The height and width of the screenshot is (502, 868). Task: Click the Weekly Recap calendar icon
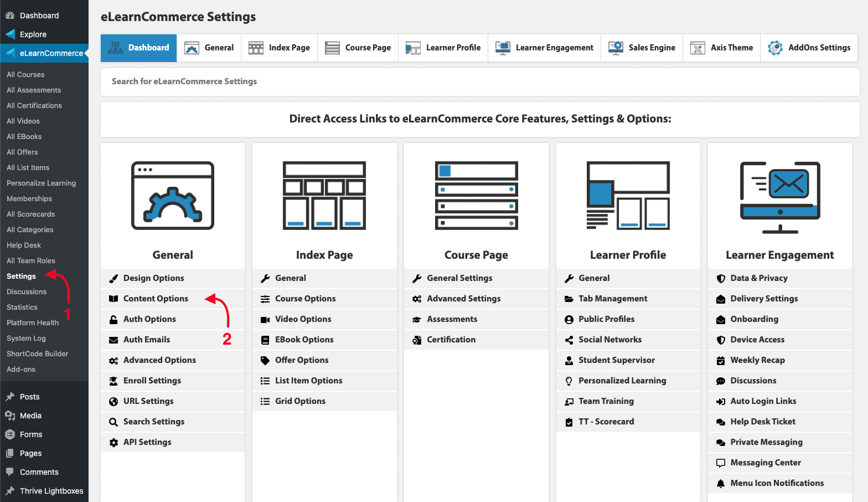721,361
